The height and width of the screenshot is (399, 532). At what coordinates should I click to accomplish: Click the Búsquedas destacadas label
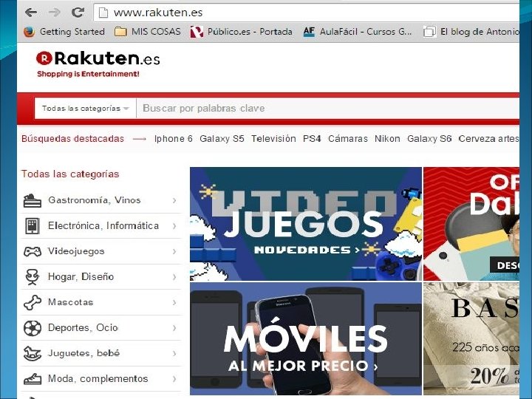click(x=72, y=139)
